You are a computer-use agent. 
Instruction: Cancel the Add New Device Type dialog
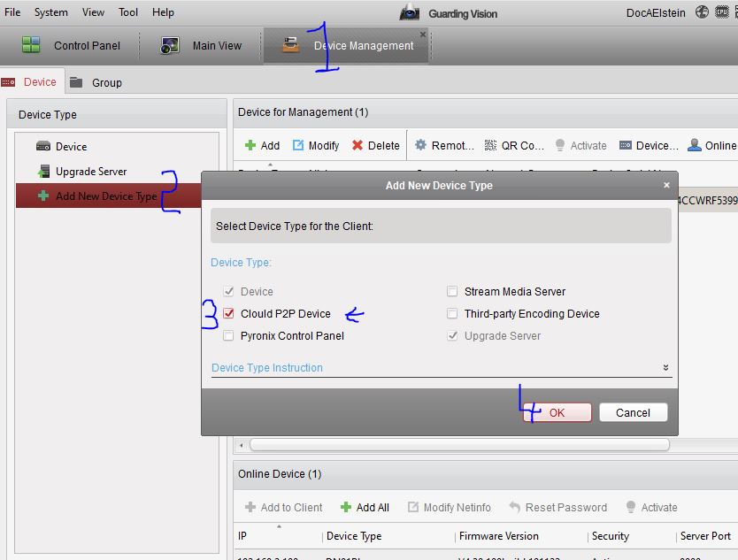pos(633,413)
